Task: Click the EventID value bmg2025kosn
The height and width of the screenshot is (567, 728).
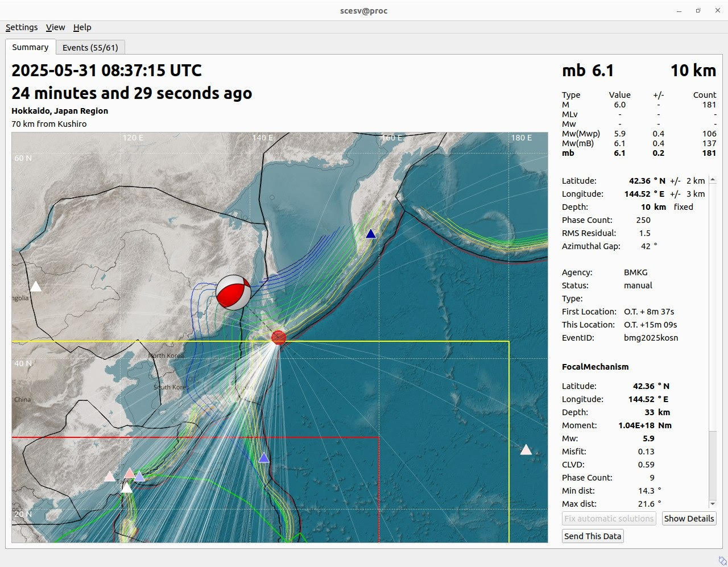Action: [651, 338]
